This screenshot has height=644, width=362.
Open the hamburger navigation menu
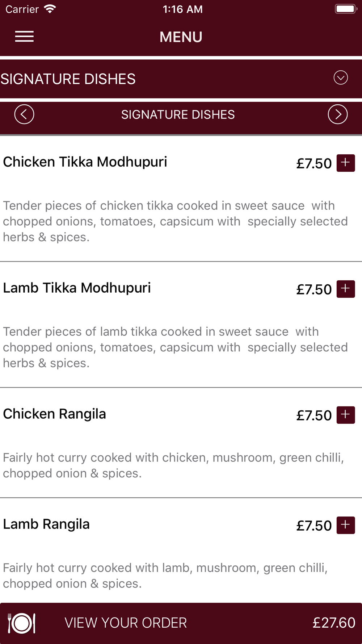pyautogui.click(x=24, y=37)
